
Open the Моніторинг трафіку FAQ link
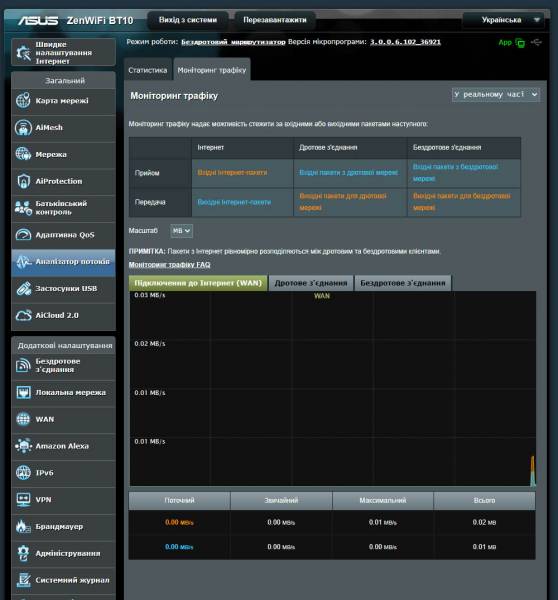[x=170, y=265]
